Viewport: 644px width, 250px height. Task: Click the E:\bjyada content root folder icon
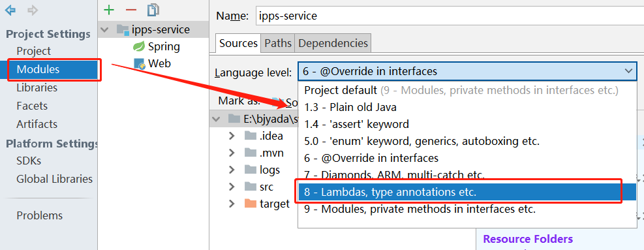(234, 119)
